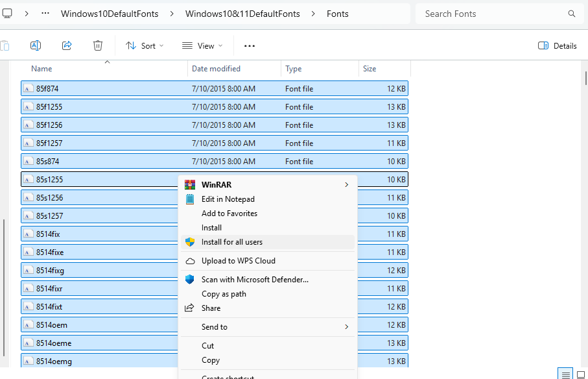
Task: Select the 85f1257 font file
Action: 215,143
